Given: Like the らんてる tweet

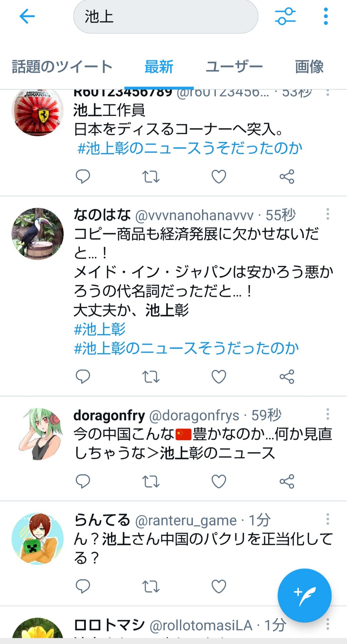Looking at the screenshot, I should (219, 586).
